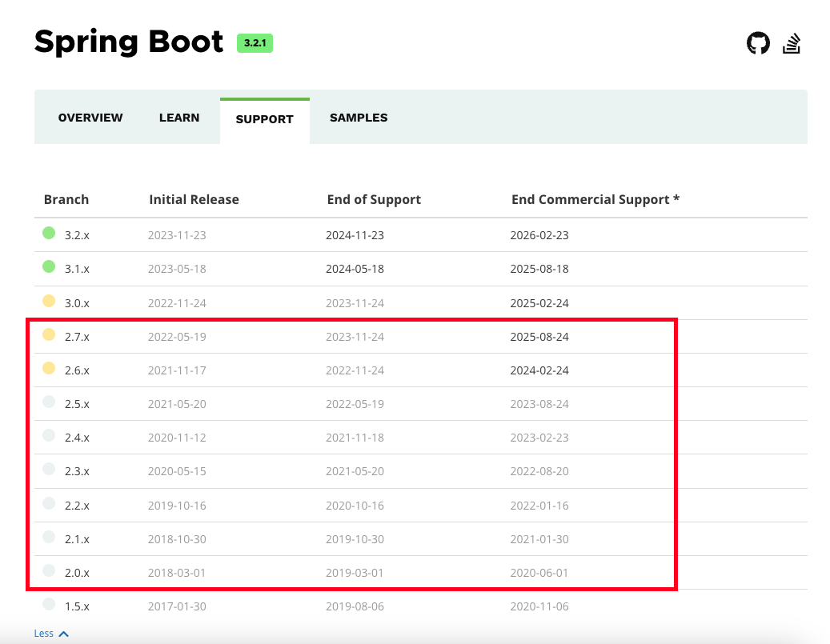This screenshot has height=644, width=830.
Task: Click end of support date 2019-08-06
Action: tap(355, 606)
